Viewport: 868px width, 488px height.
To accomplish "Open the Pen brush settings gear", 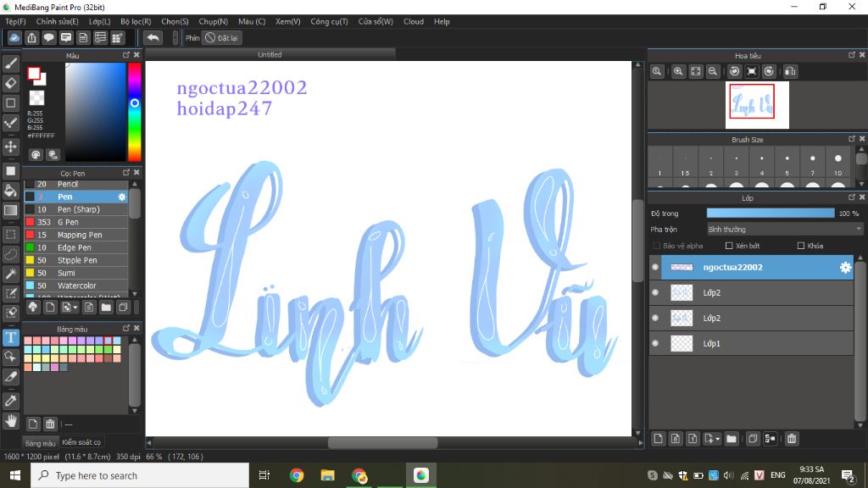I will click(122, 197).
